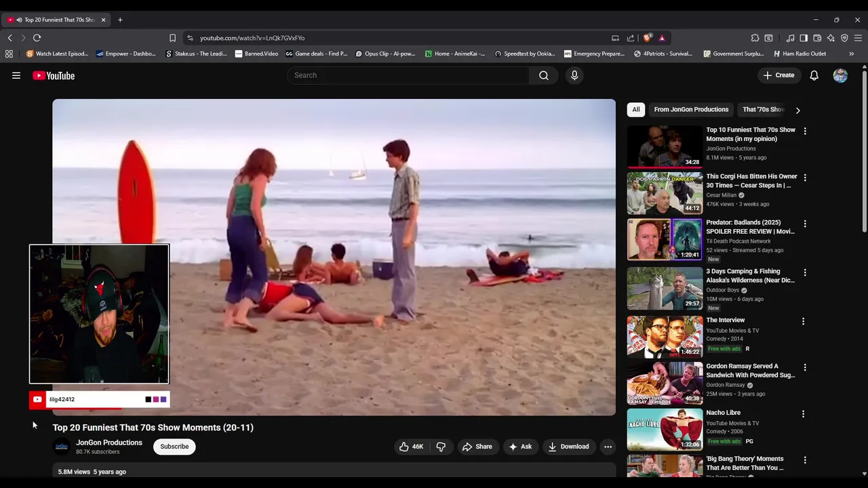This screenshot has width=868, height=488.
Task: Toggle the browser sidebar panel icon
Action: pyautogui.click(x=804, y=38)
